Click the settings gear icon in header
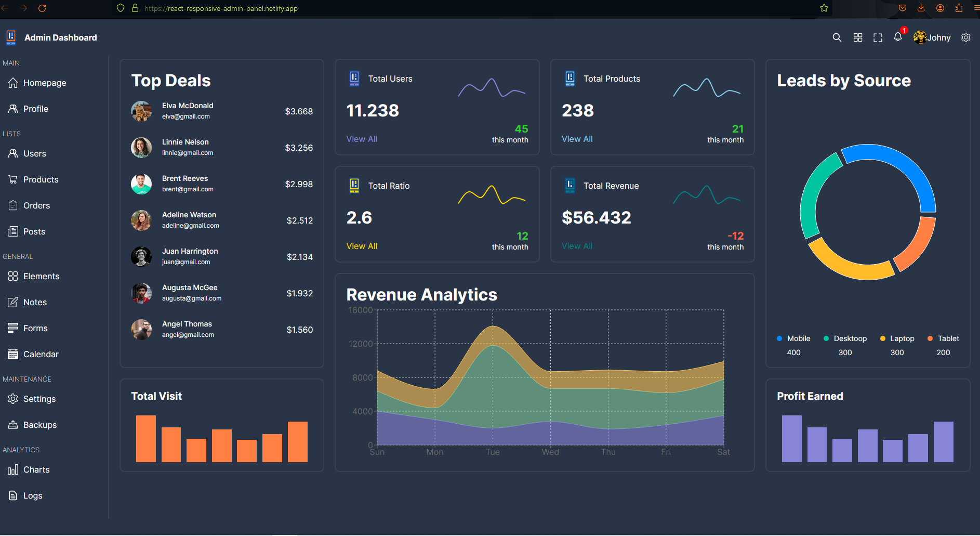 (x=966, y=37)
